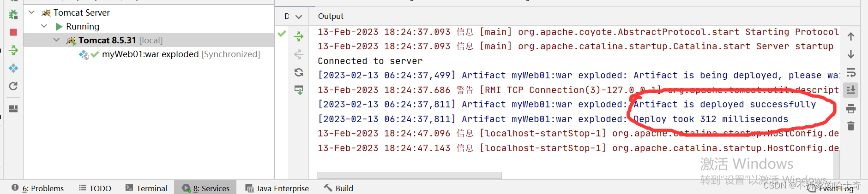Collapse the Running node
The width and height of the screenshot is (868, 194).
[44, 26]
